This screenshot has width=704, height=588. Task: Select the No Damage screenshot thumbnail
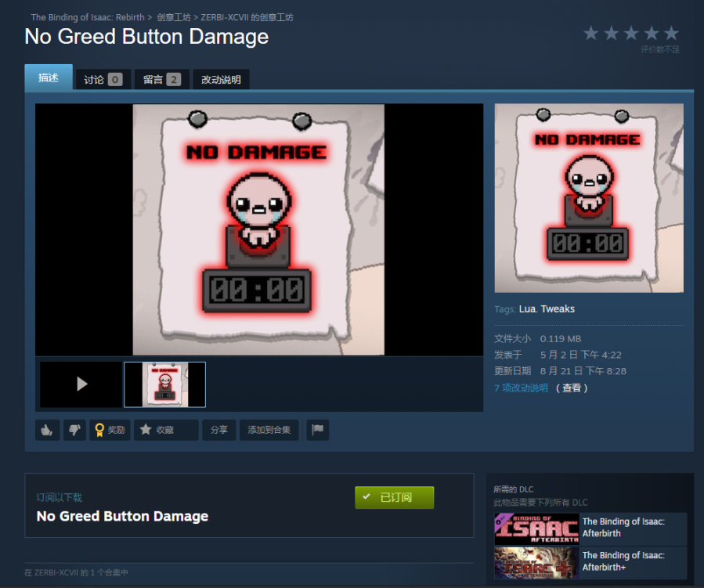[164, 384]
